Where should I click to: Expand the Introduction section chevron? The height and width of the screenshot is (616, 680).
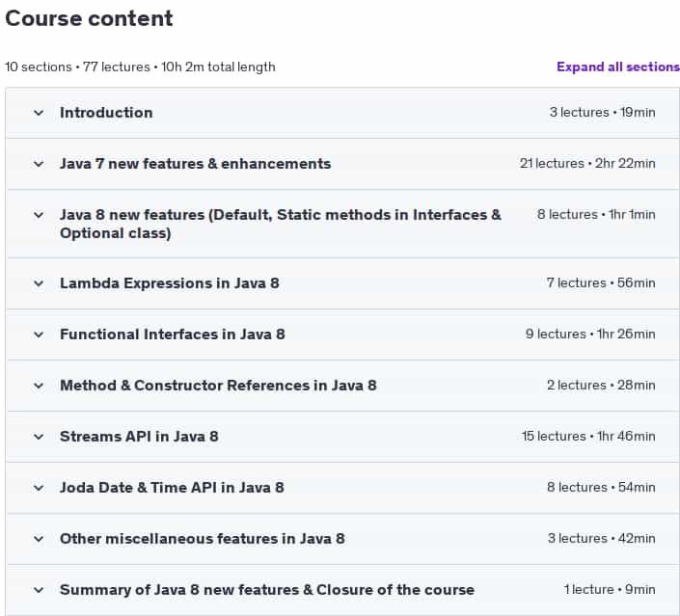click(x=39, y=113)
